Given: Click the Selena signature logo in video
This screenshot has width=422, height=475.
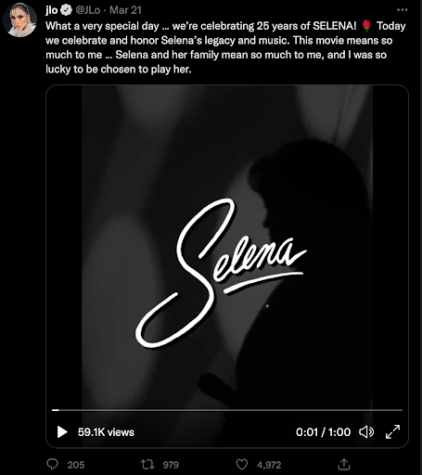Looking at the screenshot, I should [221, 273].
